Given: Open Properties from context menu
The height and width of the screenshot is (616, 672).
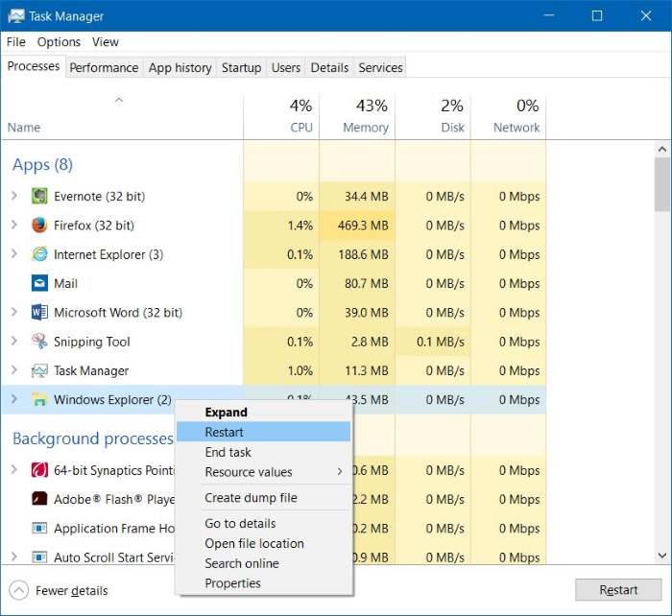Looking at the screenshot, I should click(264, 583).
